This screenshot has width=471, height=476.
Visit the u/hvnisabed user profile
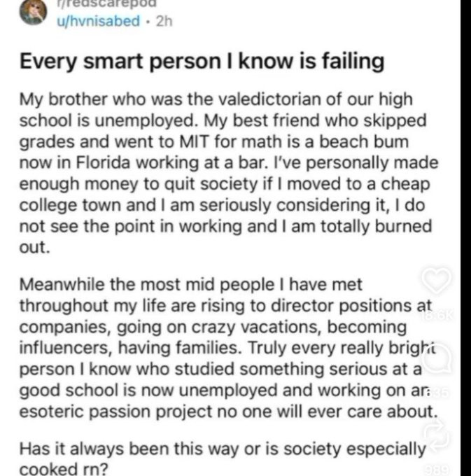[x=98, y=20]
